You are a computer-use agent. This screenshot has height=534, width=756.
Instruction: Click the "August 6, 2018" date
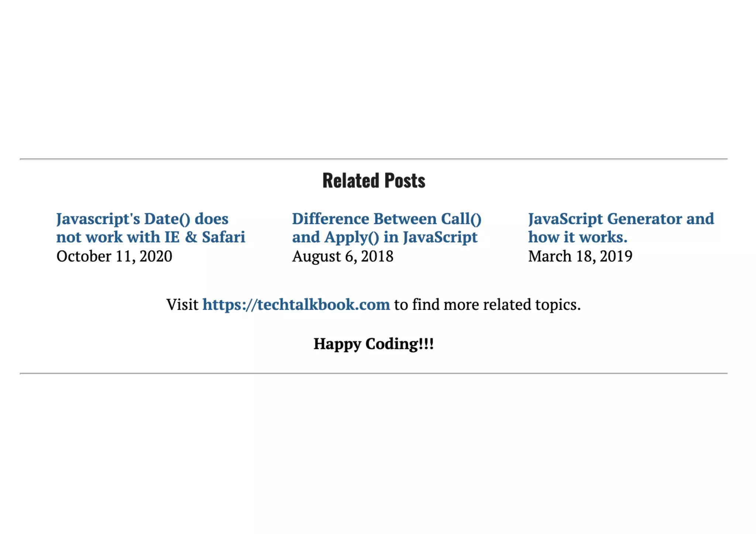click(343, 256)
